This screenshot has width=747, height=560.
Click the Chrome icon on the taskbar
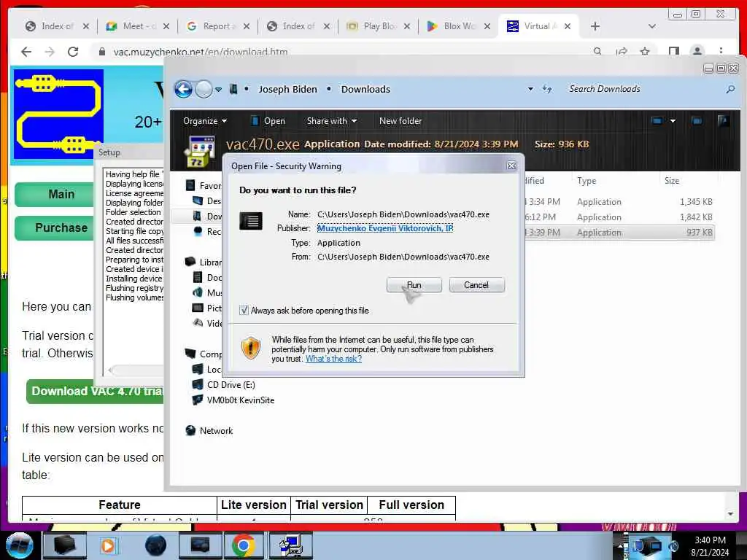tap(244, 545)
